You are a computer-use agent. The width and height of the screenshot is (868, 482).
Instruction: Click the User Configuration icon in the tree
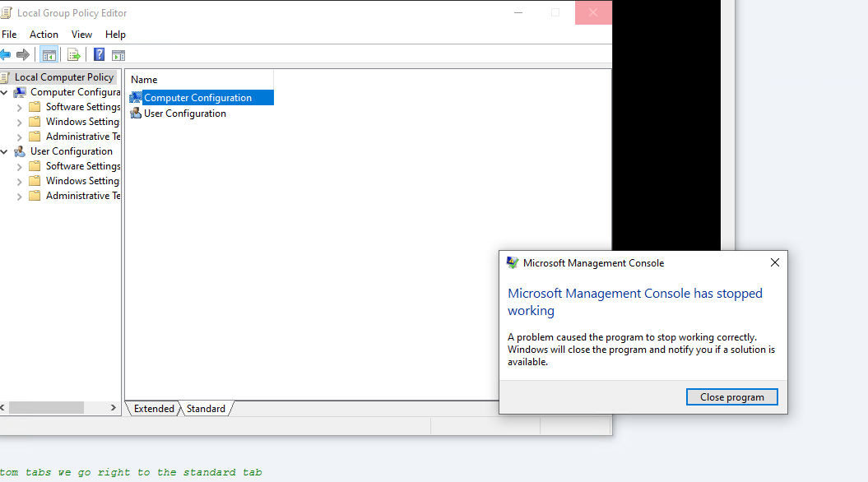[20, 151]
